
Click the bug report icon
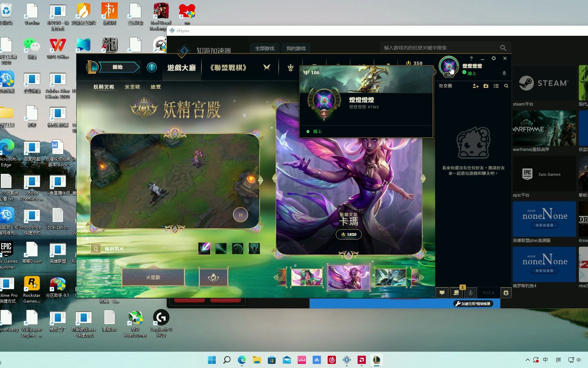[506, 293]
